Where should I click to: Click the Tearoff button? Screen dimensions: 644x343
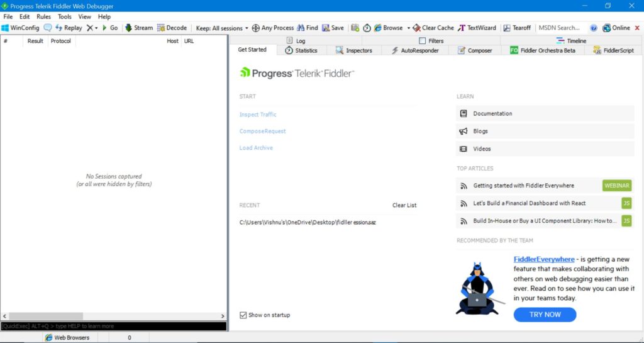[x=517, y=28]
